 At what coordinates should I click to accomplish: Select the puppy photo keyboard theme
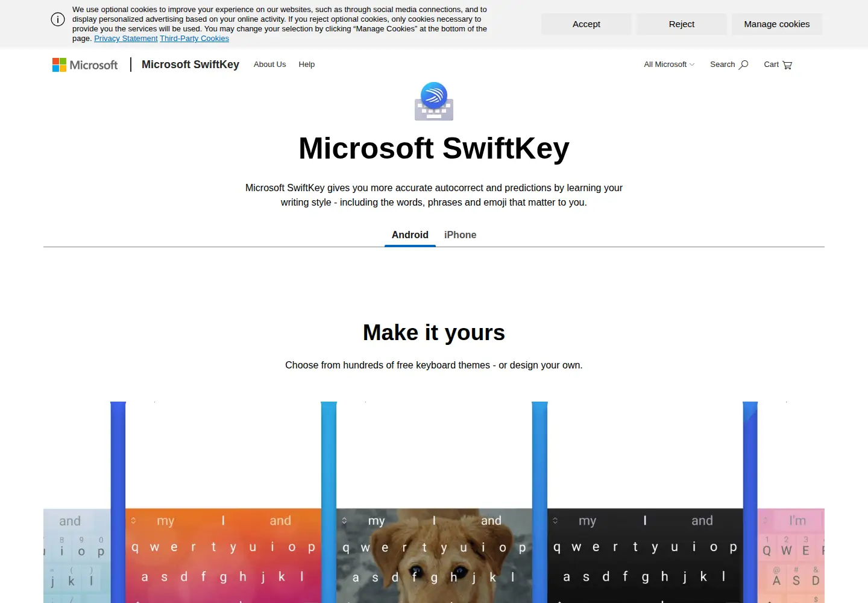click(x=434, y=555)
